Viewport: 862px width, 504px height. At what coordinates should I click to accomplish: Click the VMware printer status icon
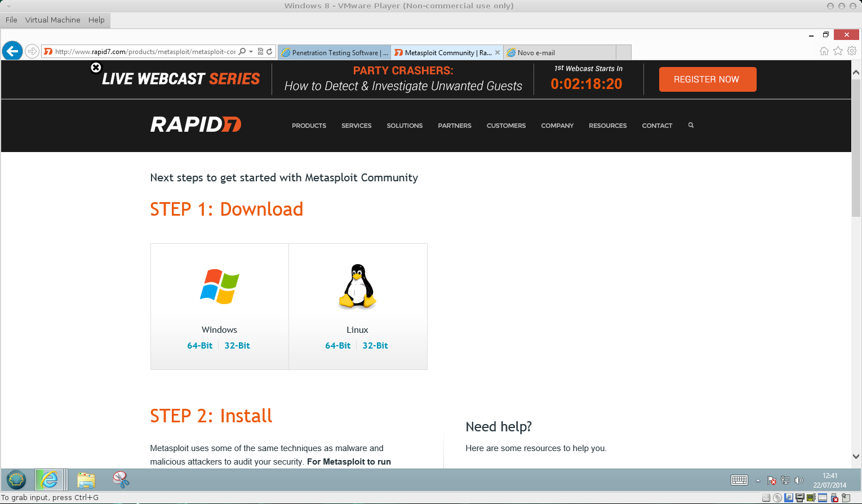click(x=800, y=498)
